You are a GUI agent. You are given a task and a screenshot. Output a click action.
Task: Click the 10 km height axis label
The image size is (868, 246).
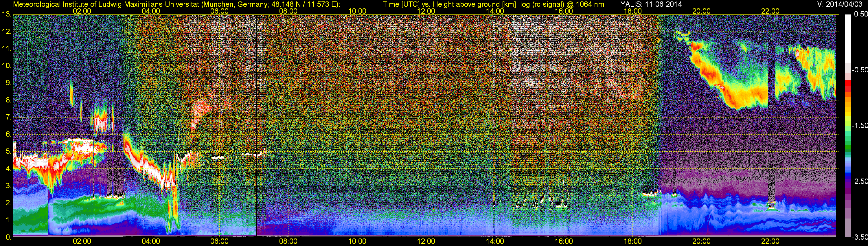pyautogui.click(x=6, y=66)
